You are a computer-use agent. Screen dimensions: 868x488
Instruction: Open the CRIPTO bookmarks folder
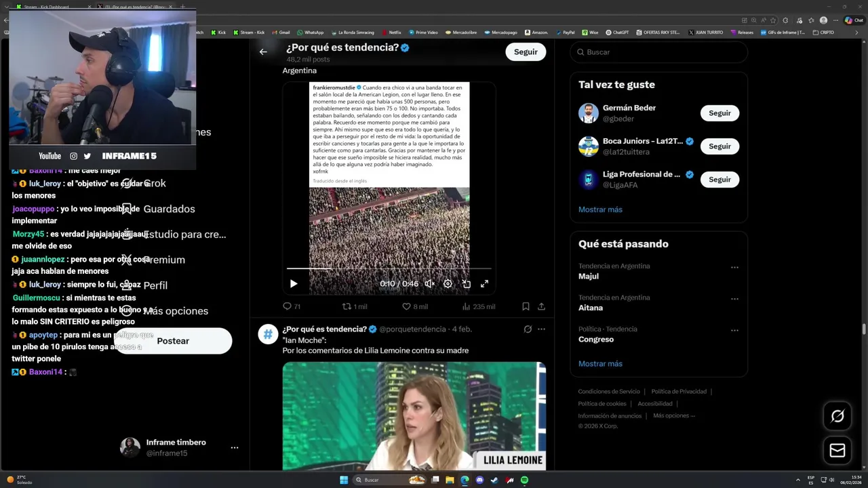pyautogui.click(x=823, y=32)
